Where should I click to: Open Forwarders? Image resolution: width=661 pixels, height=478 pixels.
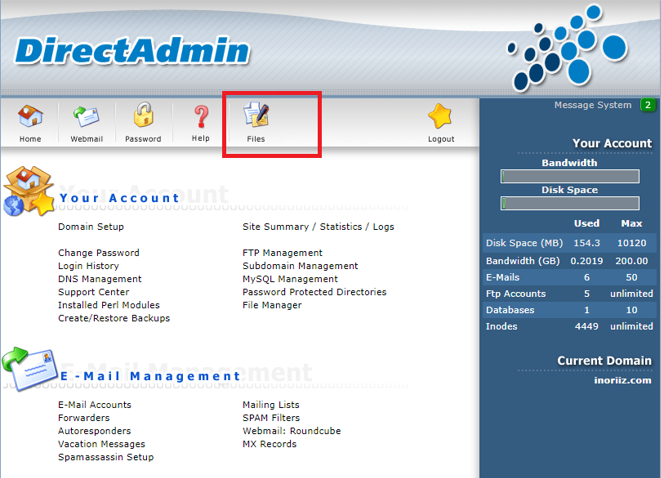click(84, 418)
